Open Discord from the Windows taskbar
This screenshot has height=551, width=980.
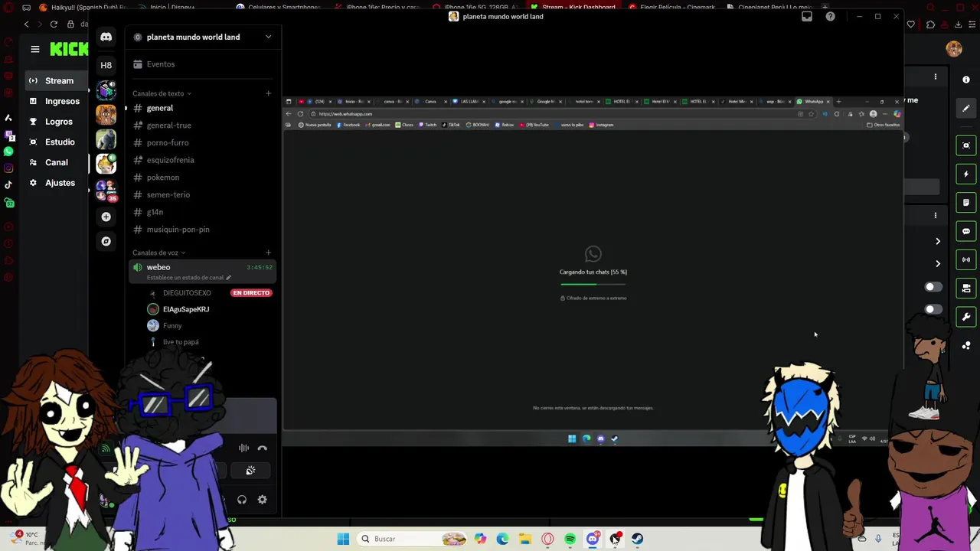tap(592, 539)
